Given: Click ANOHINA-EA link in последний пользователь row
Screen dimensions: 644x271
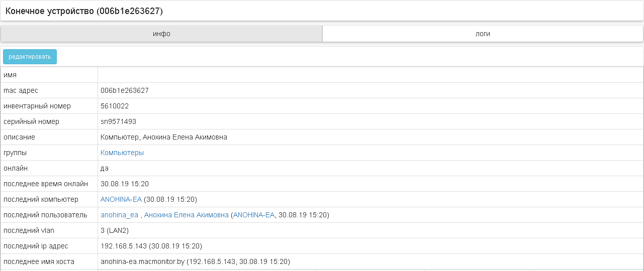Looking at the screenshot, I should click(x=254, y=215).
